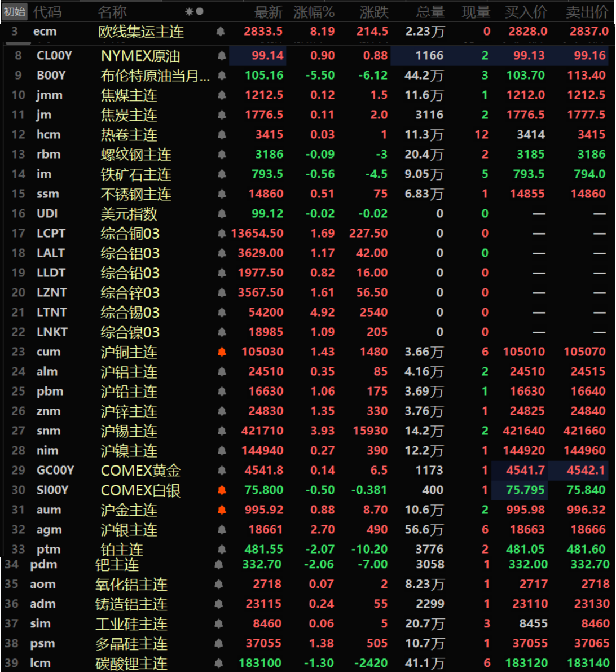Sort by the 代码 column header

[x=47, y=12]
